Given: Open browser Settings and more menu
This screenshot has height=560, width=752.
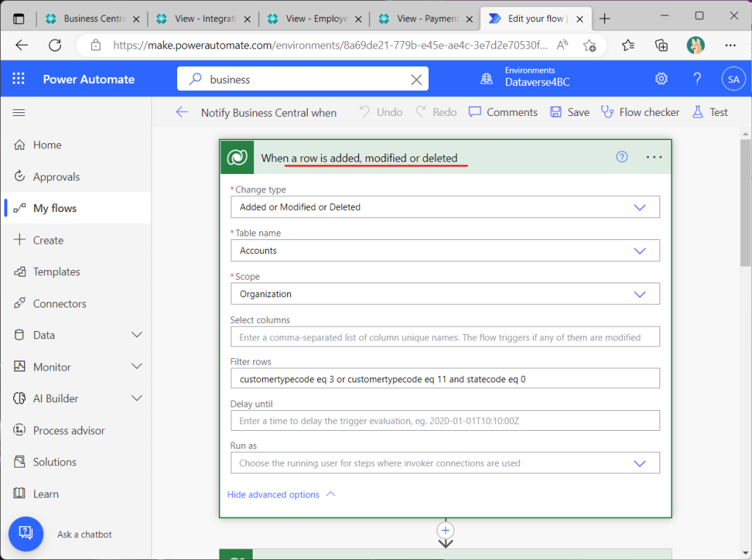Looking at the screenshot, I should pyautogui.click(x=730, y=46).
